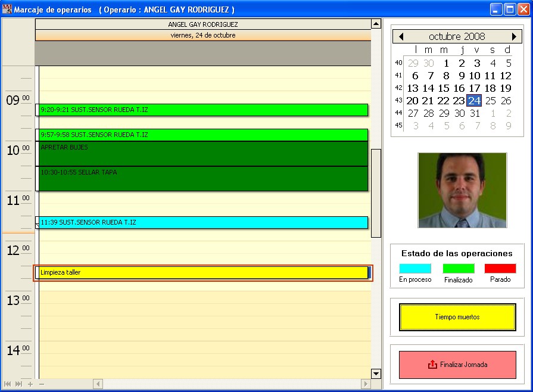Jump to first using bottom navigation icon
The height and width of the screenshot is (392, 533).
(x=7, y=384)
